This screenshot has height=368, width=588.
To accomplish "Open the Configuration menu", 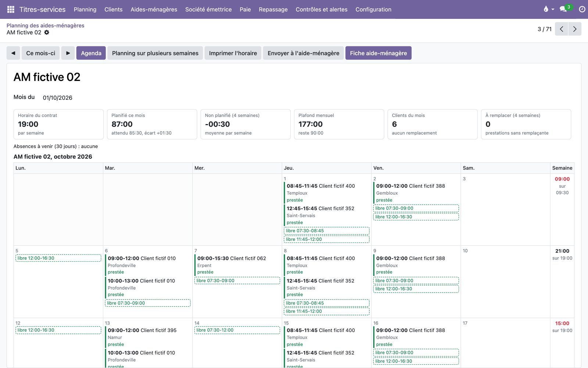I will [x=373, y=9].
